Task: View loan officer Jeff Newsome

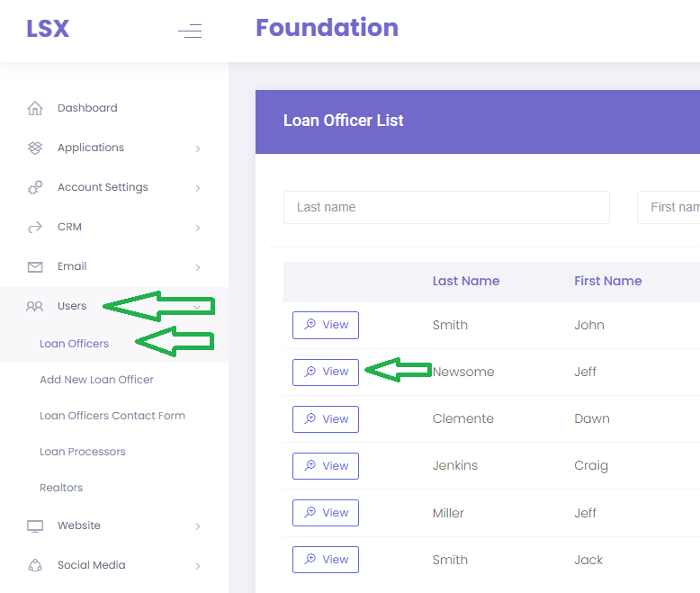Action: point(326,372)
